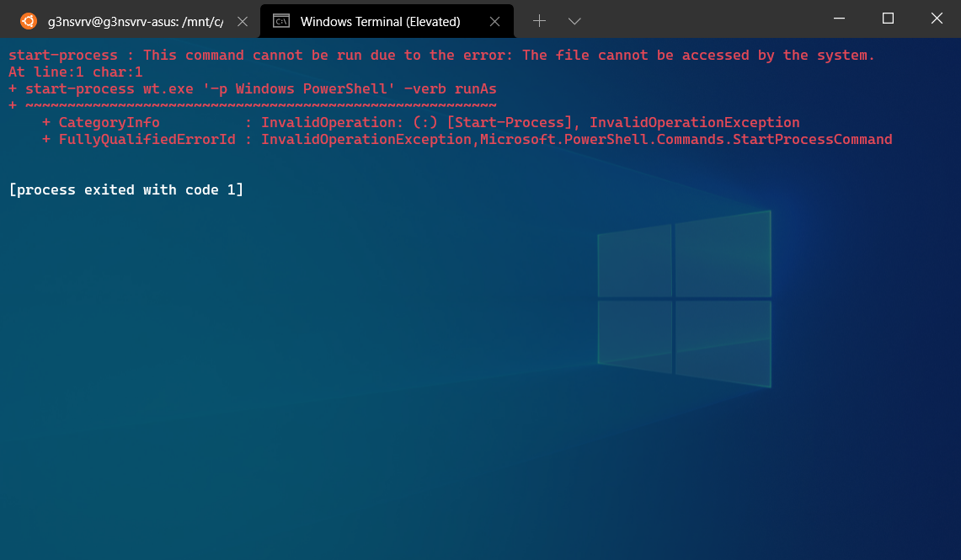Click the minimize icon in the title bar
The height and width of the screenshot is (560, 961).
[x=839, y=19]
